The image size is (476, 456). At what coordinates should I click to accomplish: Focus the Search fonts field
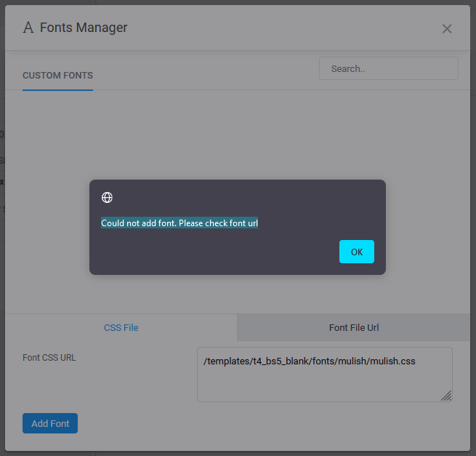(x=388, y=68)
